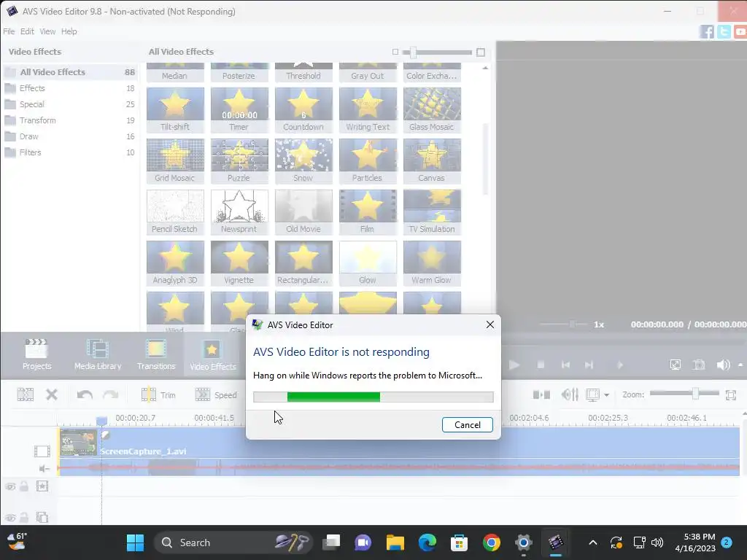This screenshot has height=560, width=747.
Task: Click the split frame icon left of delete
Action: click(x=26, y=394)
